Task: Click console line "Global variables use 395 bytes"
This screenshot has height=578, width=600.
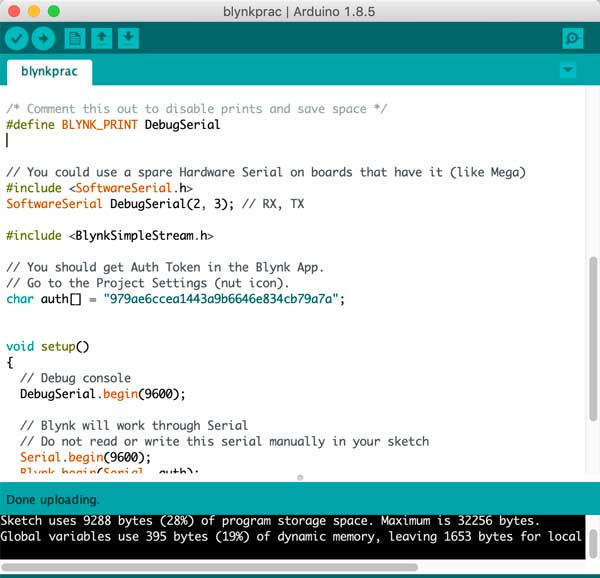Action: tap(291, 536)
